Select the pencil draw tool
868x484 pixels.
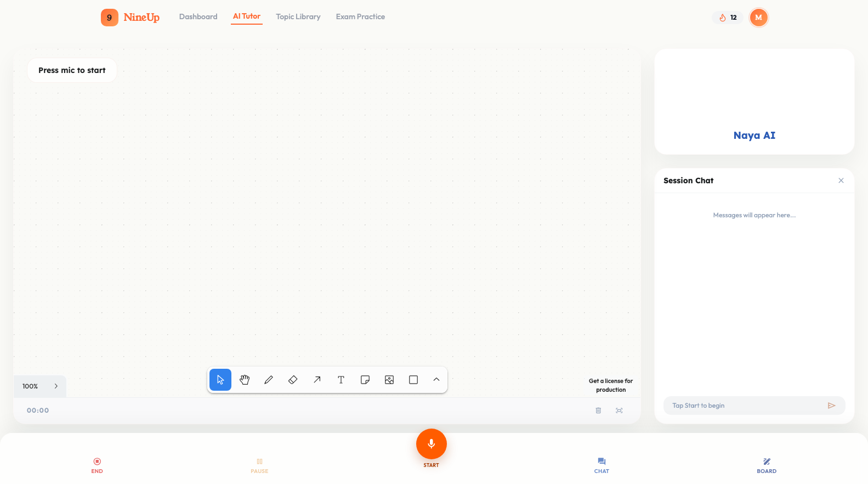tap(269, 380)
